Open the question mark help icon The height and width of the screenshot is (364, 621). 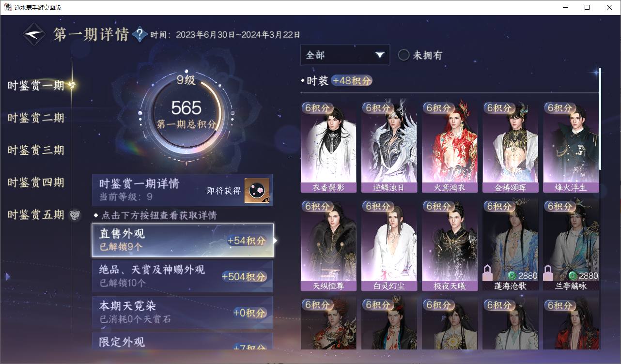coord(140,34)
